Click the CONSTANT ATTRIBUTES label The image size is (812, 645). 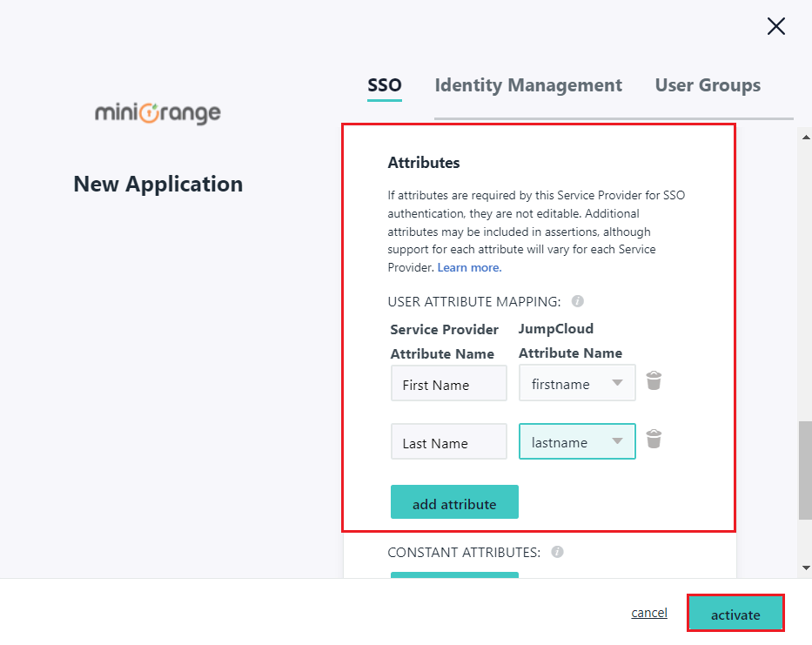(x=464, y=552)
